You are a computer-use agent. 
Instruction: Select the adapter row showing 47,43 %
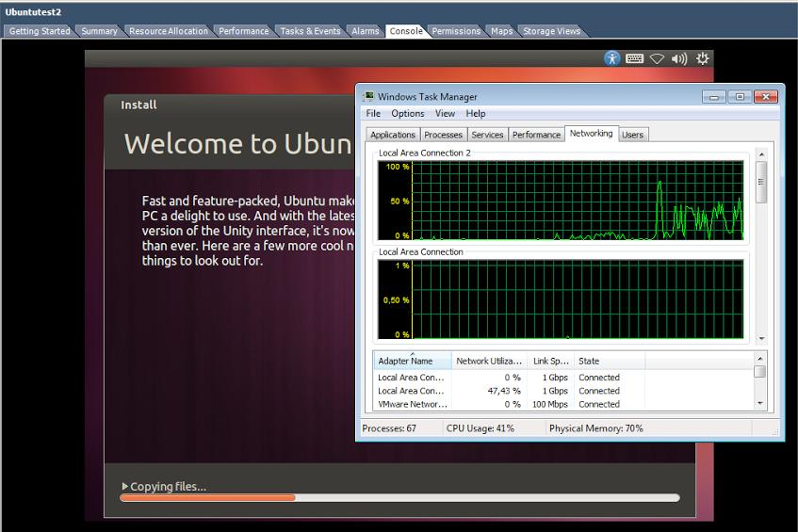point(562,391)
